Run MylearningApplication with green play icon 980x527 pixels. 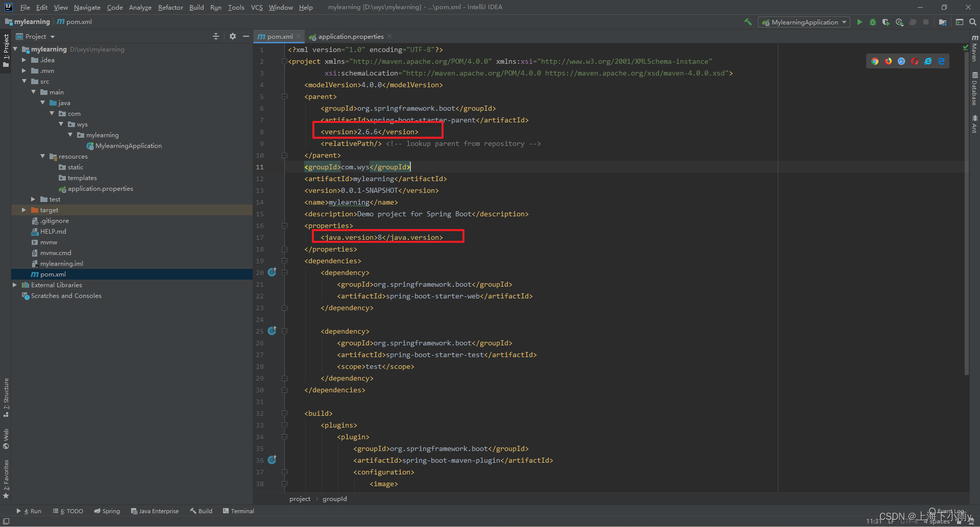click(x=860, y=22)
